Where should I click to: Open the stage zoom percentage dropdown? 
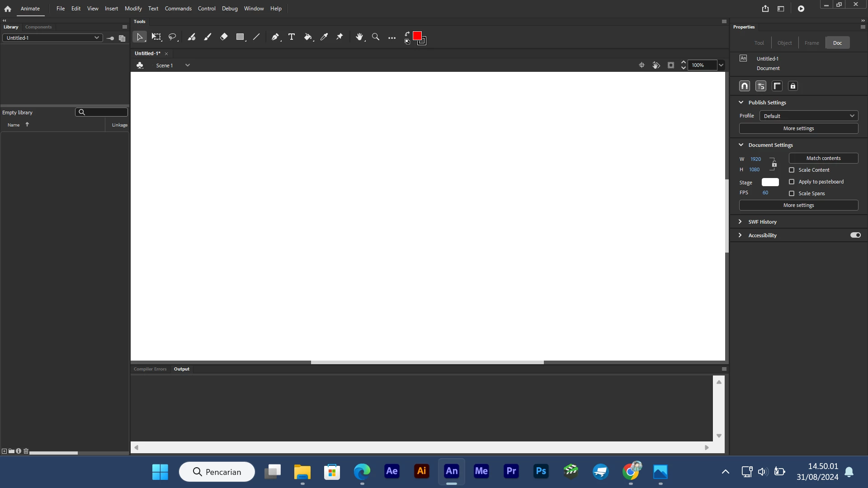pos(721,65)
